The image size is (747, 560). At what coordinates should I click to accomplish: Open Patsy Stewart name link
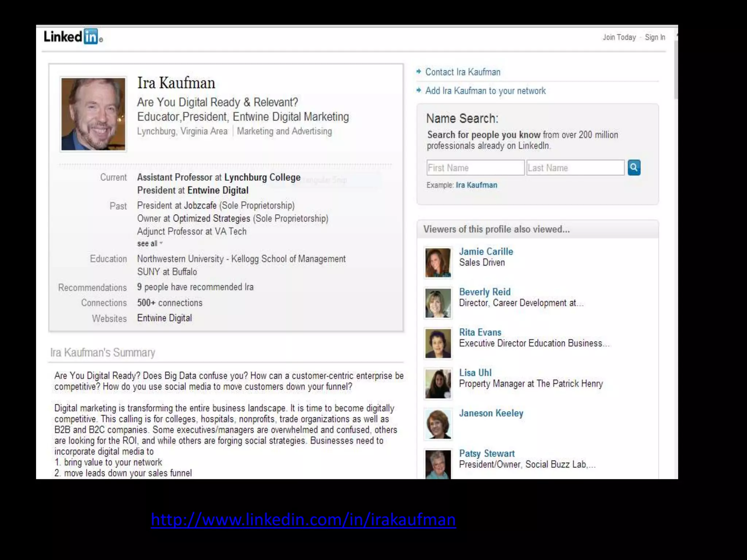487,454
